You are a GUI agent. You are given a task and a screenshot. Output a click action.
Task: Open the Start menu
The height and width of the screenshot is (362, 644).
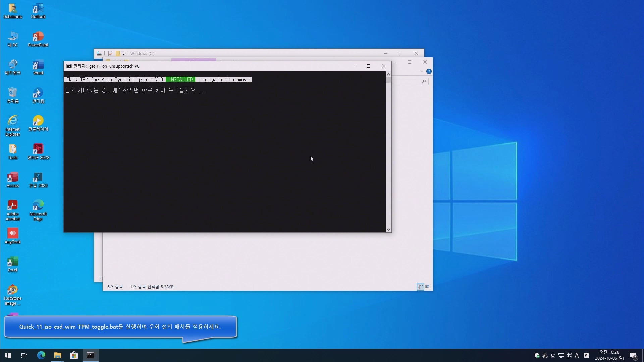(x=8, y=355)
